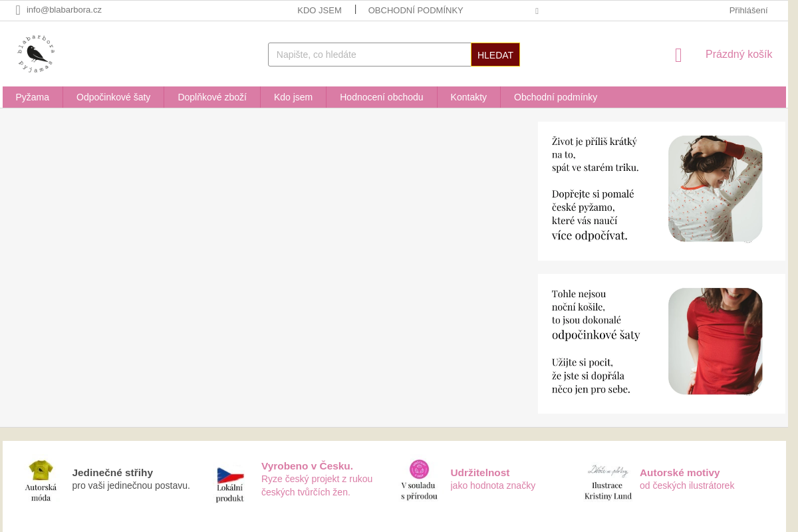Go to Kdo jsem in the pink menu
Viewport: 798px width, 532px height.
[293, 97]
